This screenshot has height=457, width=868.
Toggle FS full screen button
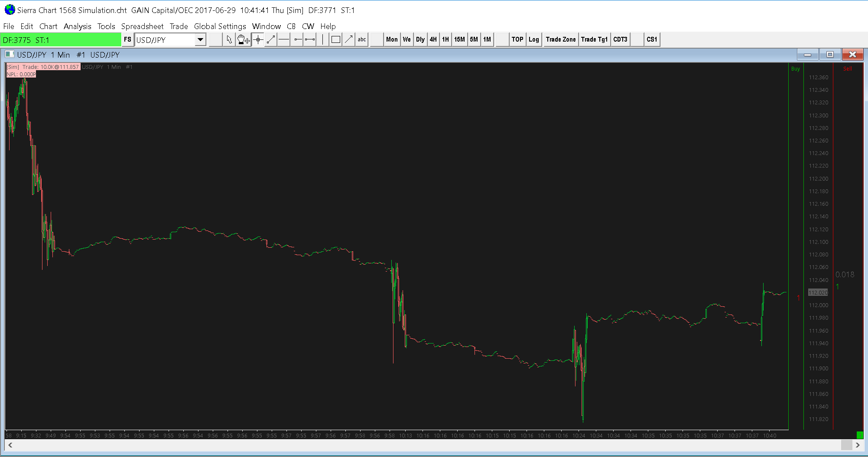(x=127, y=40)
